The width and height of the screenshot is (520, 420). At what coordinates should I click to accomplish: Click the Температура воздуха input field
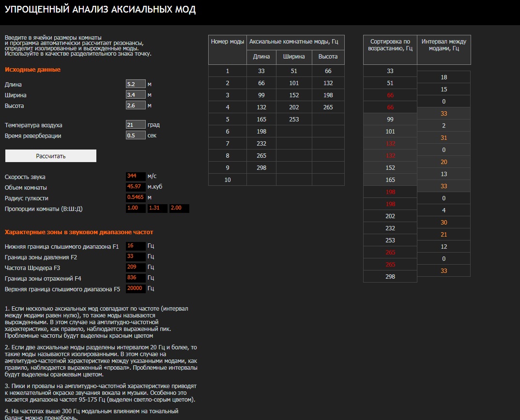coord(136,125)
